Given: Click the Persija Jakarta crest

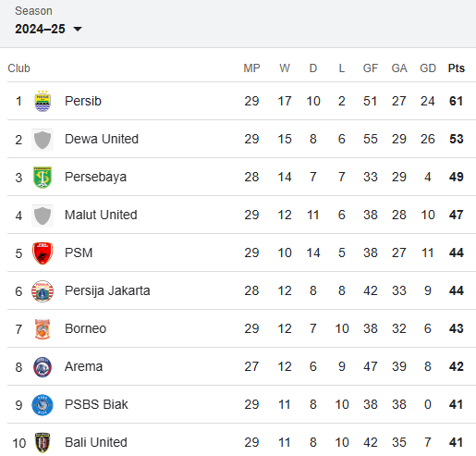Looking at the screenshot, I should [x=43, y=291].
